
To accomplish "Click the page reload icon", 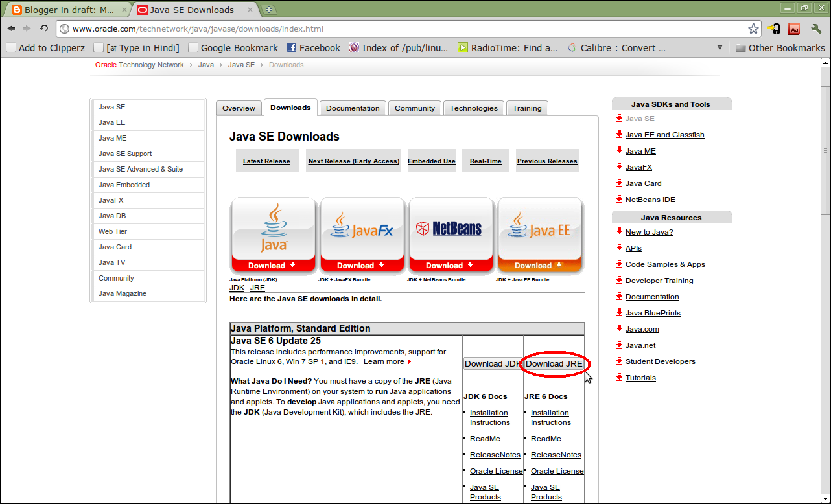I will coord(43,29).
